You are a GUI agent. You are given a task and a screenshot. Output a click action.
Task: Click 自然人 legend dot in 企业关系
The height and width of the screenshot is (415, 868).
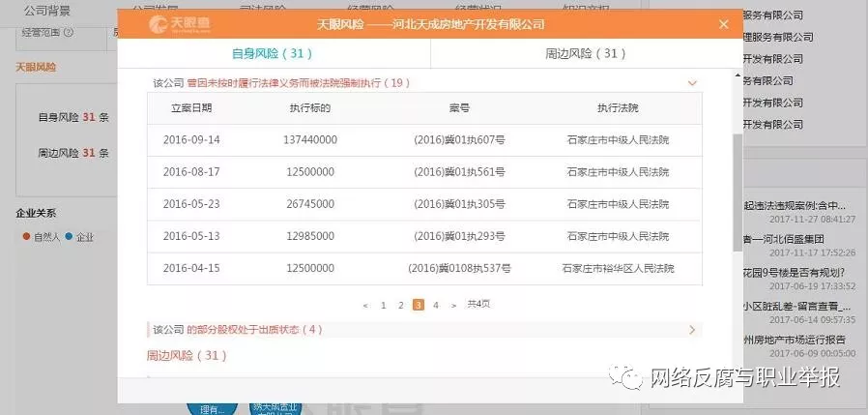click(26, 237)
